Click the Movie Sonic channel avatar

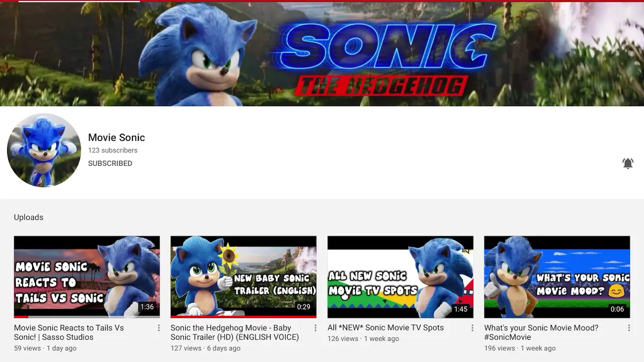tap(44, 150)
